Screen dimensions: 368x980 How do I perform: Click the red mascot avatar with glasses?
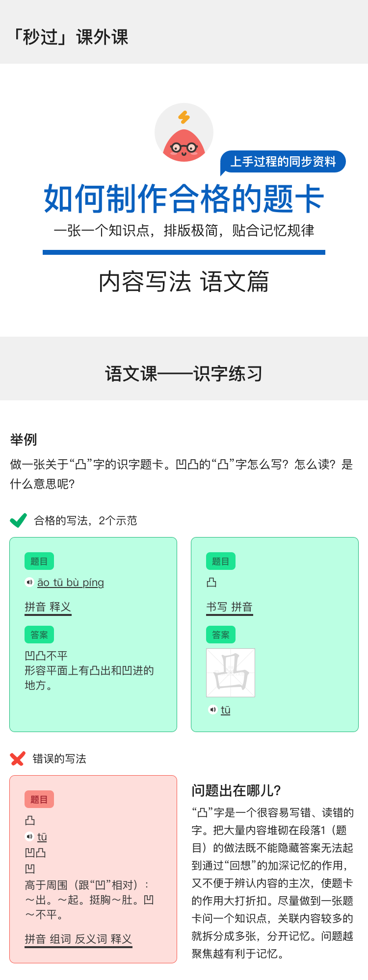(x=184, y=146)
